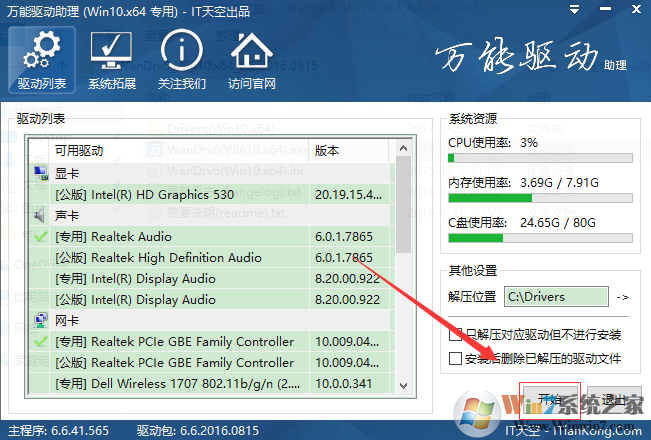Click the 显卡 category row label
651x440 pixels.
point(66,174)
